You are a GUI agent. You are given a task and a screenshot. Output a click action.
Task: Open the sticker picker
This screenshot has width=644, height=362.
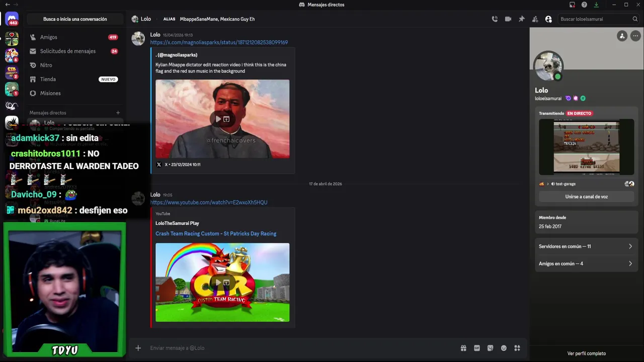(490, 348)
